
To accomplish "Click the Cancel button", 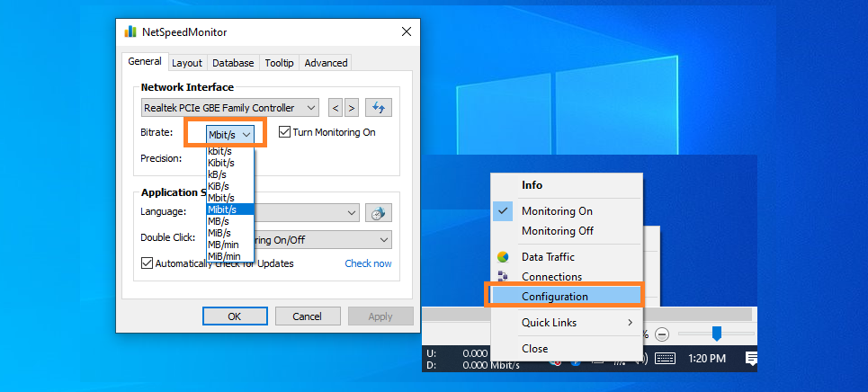I will 308,316.
